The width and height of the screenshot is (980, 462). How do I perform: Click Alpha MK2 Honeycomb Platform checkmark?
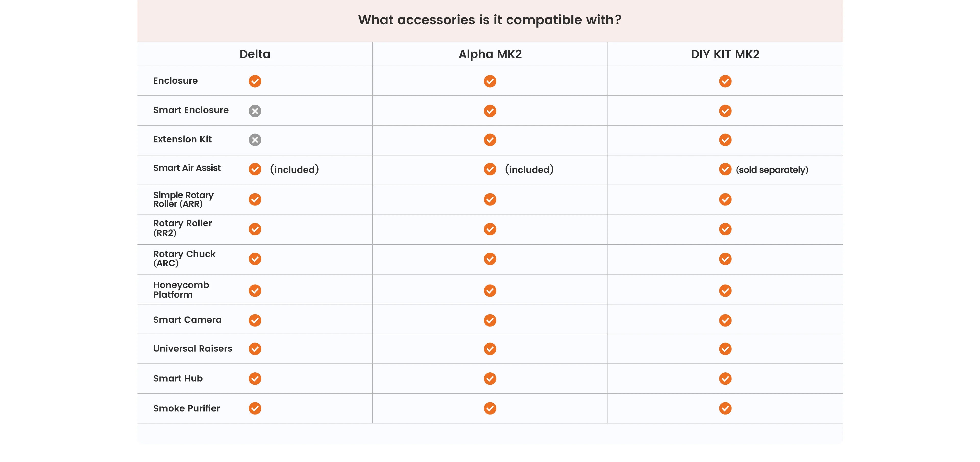tap(490, 290)
